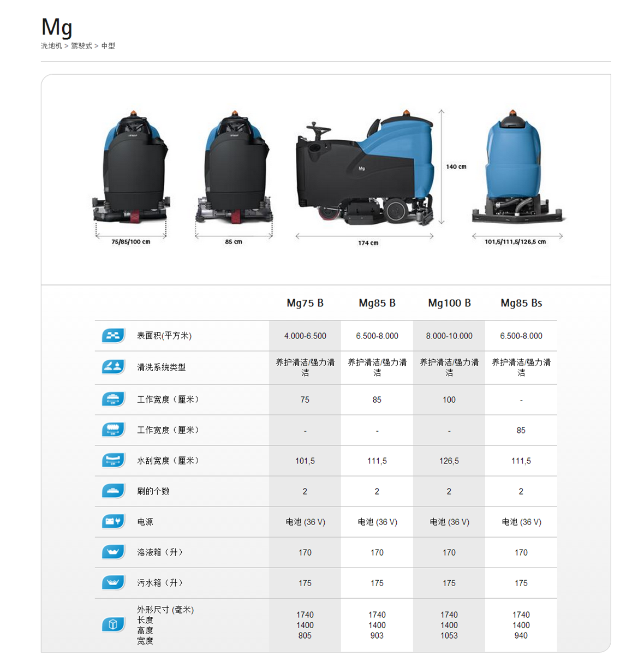Click the 污水箱（升） row label
644x661 pixels.
pyautogui.click(x=160, y=582)
